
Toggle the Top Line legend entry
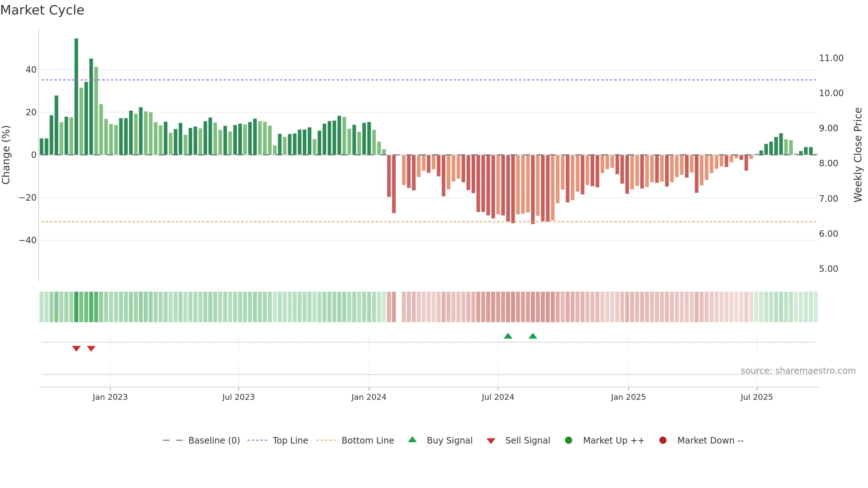pyautogui.click(x=278, y=440)
